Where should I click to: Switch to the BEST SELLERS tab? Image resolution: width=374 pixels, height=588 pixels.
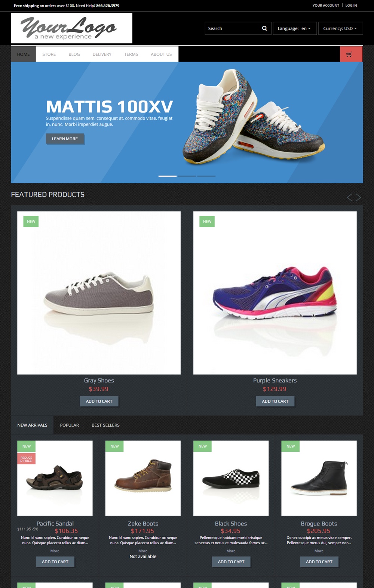click(105, 425)
